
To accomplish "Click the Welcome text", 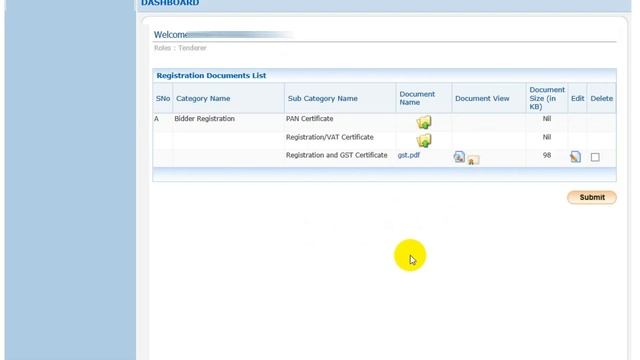I will (x=170, y=35).
